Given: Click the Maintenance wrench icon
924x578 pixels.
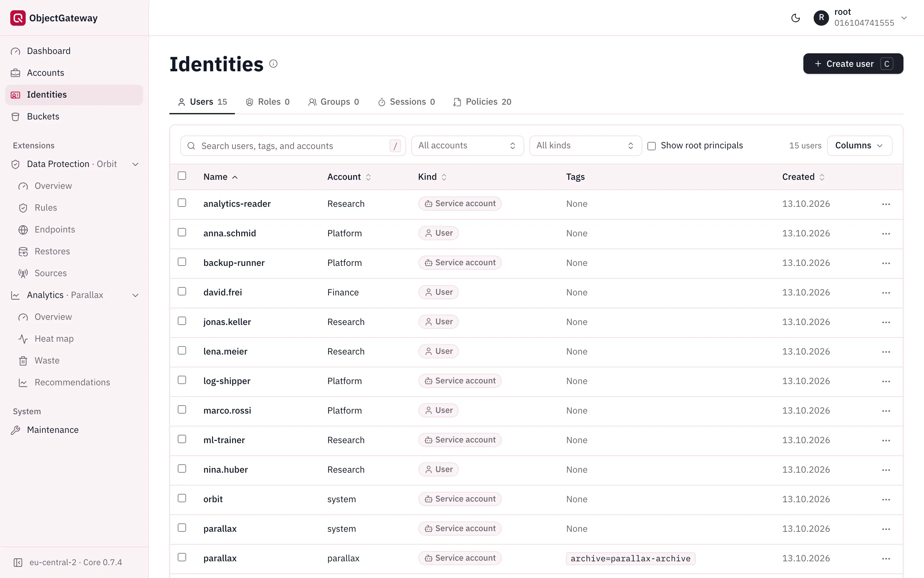Looking at the screenshot, I should point(15,430).
